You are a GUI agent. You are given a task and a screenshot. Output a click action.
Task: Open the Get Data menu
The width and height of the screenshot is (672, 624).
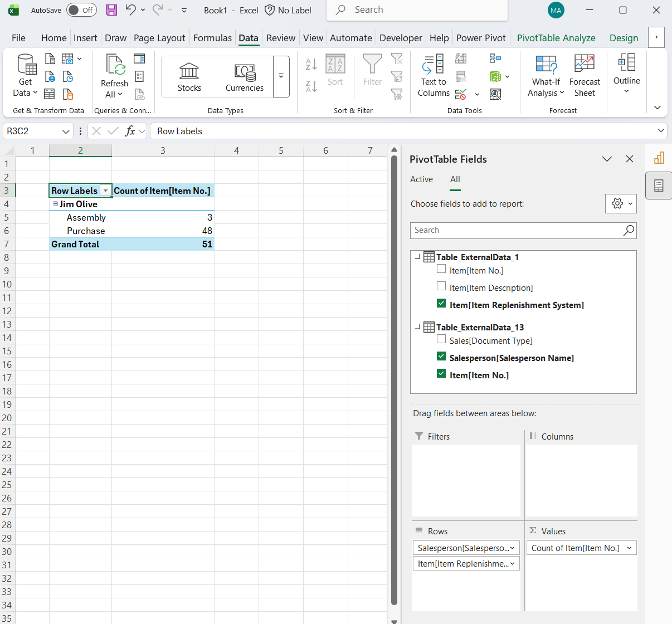pos(25,75)
